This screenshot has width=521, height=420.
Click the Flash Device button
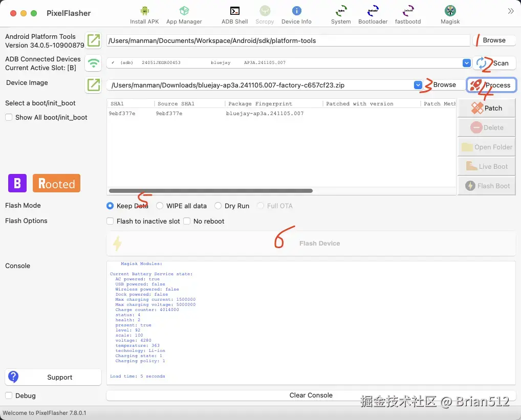[311, 244]
